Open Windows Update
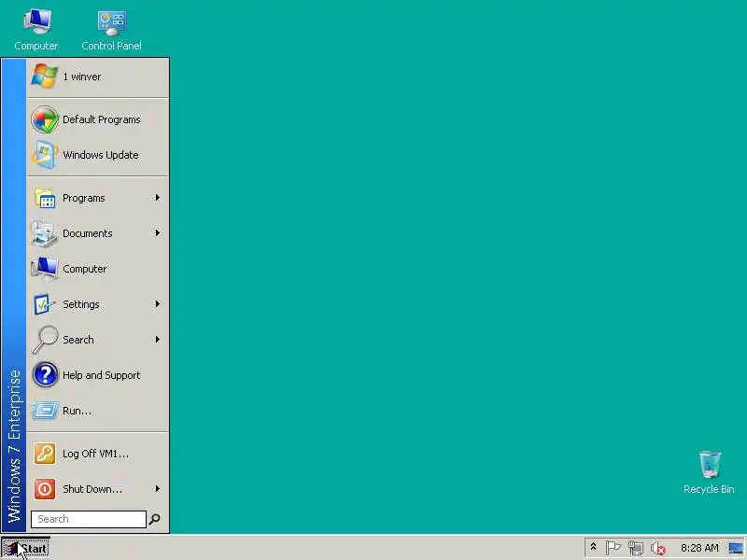The image size is (747, 560). 98,155
